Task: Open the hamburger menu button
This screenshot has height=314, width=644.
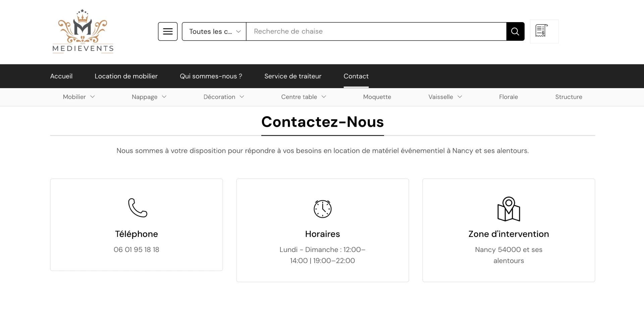Action: (168, 32)
